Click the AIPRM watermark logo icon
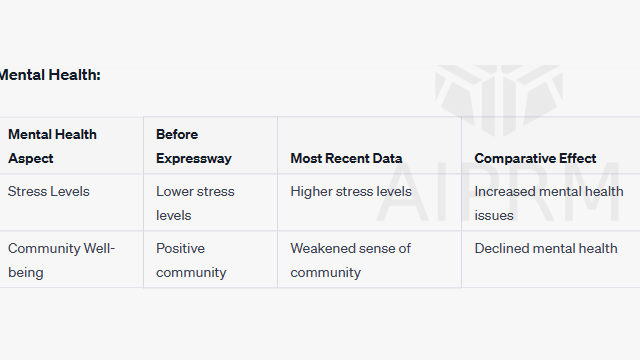Image resolution: width=640 pixels, height=360 pixels. click(499, 100)
